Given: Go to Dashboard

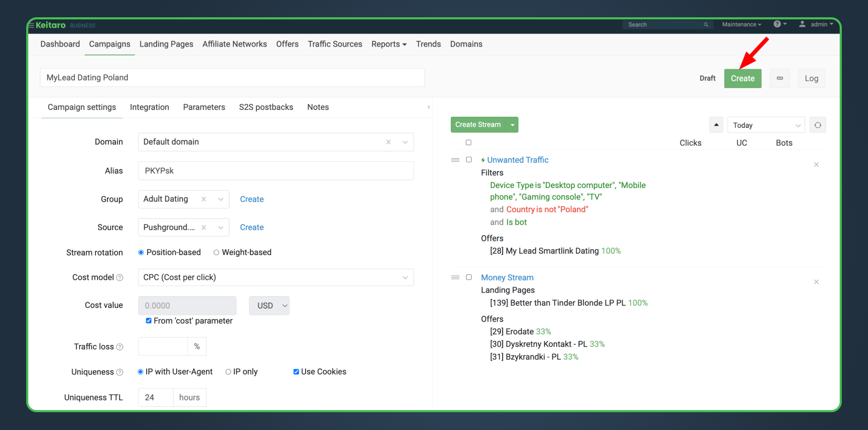Looking at the screenshot, I should 60,45.
